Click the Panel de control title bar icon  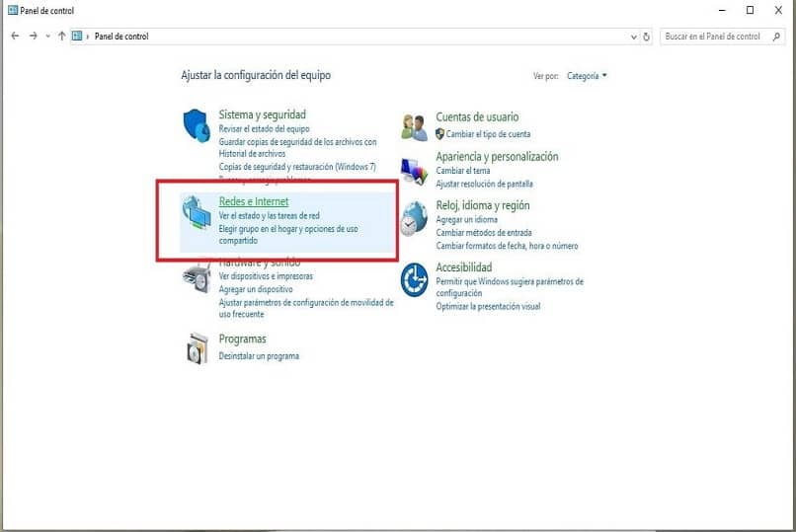(x=13, y=10)
